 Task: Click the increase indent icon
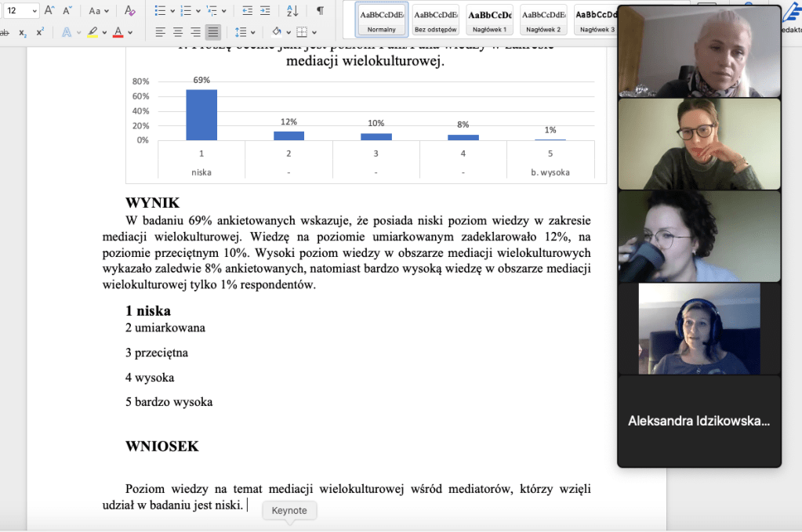[265, 11]
